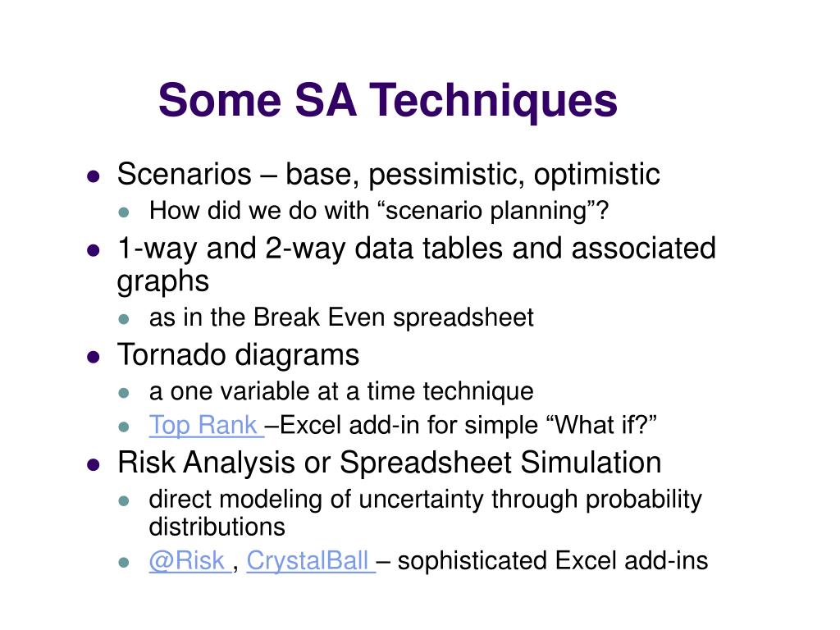Select the 1-way and 2-way data tables line
Viewport: 840px width, 630px height.
416,249
